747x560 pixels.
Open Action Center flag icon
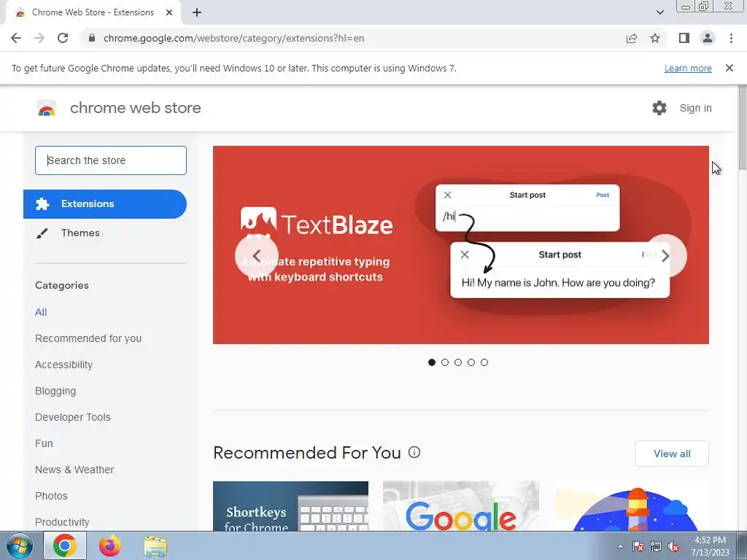point(638,546)
